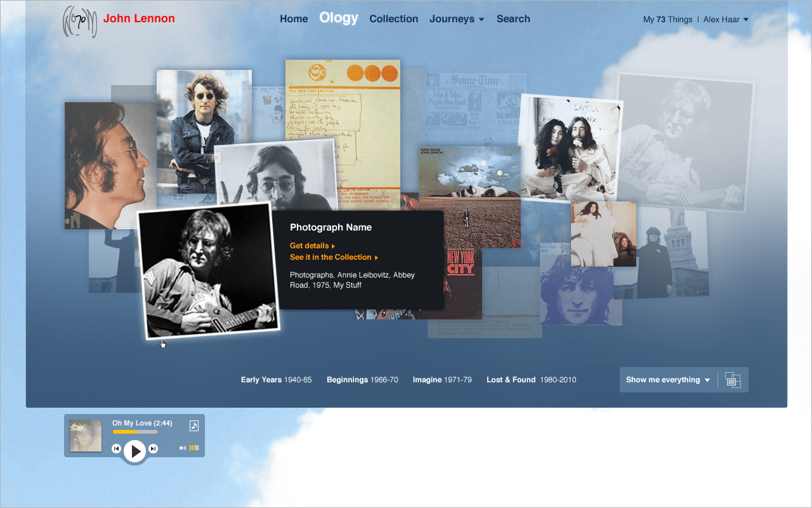This screenshot has height=508, width=812.
Task: Click the John Lennon site title
Action: coord(139,18)
